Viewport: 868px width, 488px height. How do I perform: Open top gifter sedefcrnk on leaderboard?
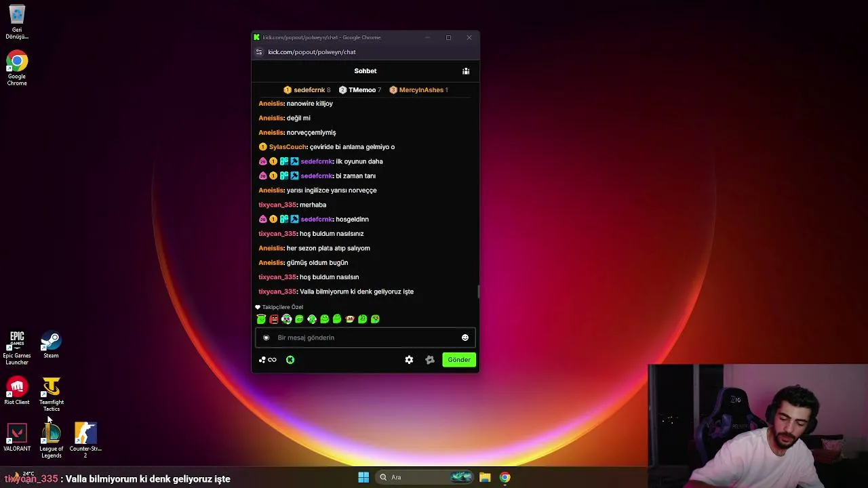point(307,90)
